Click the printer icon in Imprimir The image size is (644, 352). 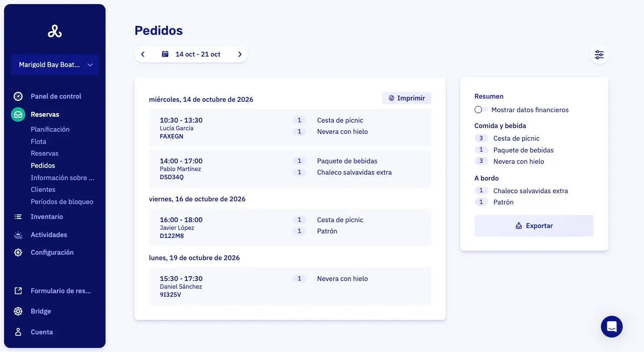392,98
